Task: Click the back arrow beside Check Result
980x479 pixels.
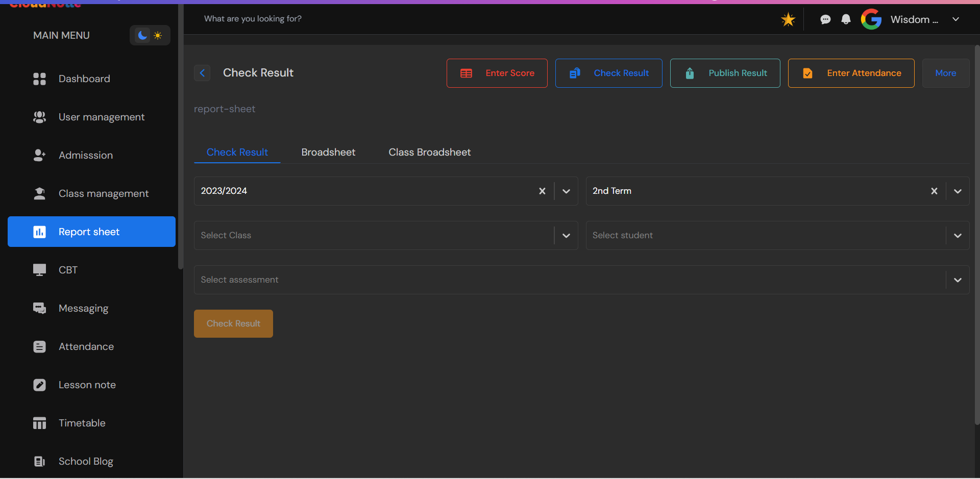Action: pos(202,73)
